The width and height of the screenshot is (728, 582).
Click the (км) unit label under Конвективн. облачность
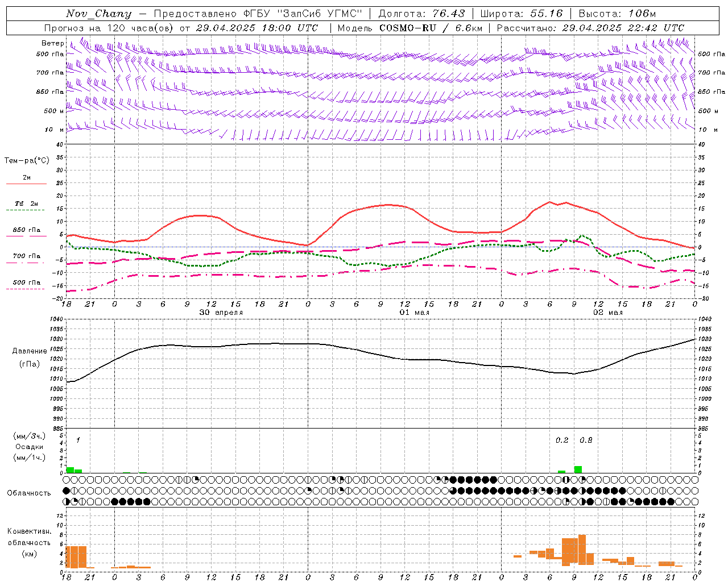click(x=29, y=554)
